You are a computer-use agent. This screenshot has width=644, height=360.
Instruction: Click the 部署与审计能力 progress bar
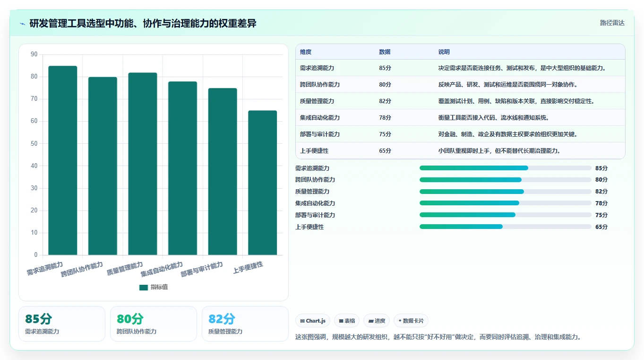click(x=506, y=215)
